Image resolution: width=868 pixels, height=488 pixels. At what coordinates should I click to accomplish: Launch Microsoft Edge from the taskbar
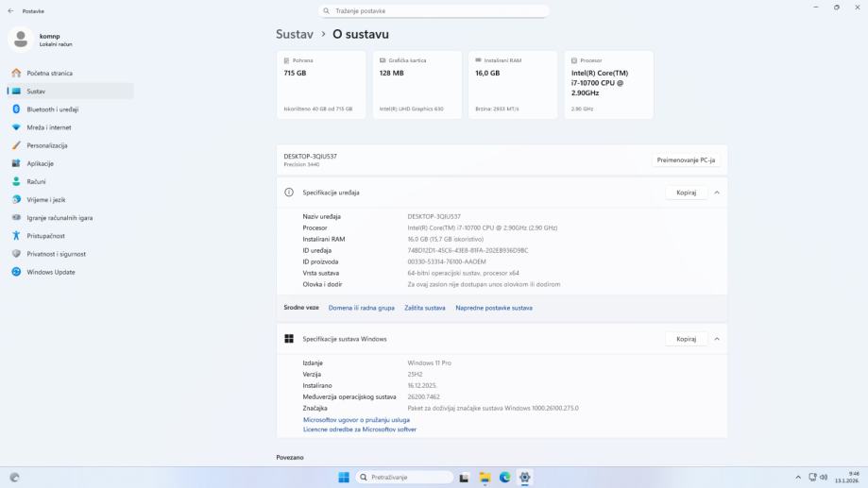[x=505, y=477]
